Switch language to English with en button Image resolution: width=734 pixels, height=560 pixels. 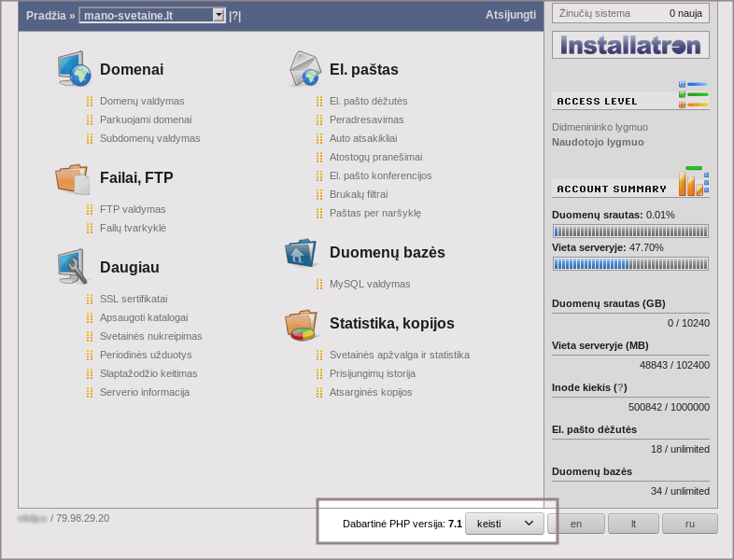(576, 524)
